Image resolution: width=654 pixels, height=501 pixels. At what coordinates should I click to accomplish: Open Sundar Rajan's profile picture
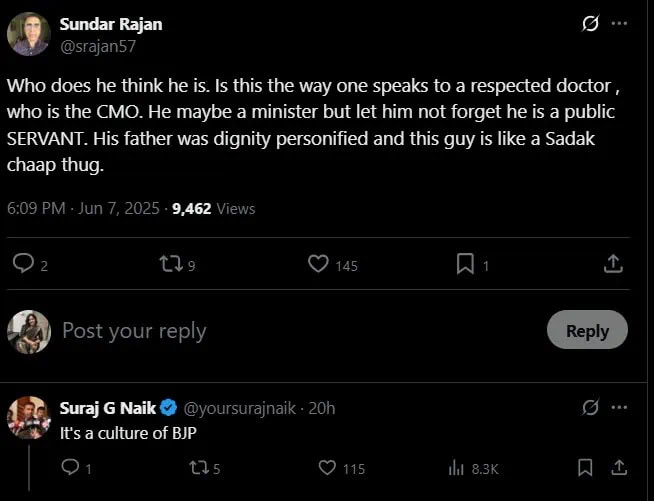pyautogui.click(x=29, y=34)
